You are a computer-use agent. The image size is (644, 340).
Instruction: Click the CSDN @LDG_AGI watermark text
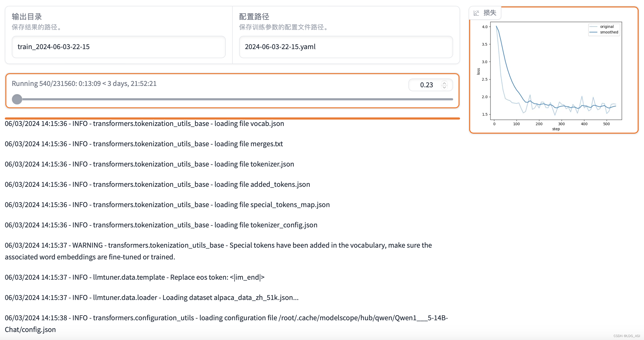pyautogui.click(x=626, y=336)
